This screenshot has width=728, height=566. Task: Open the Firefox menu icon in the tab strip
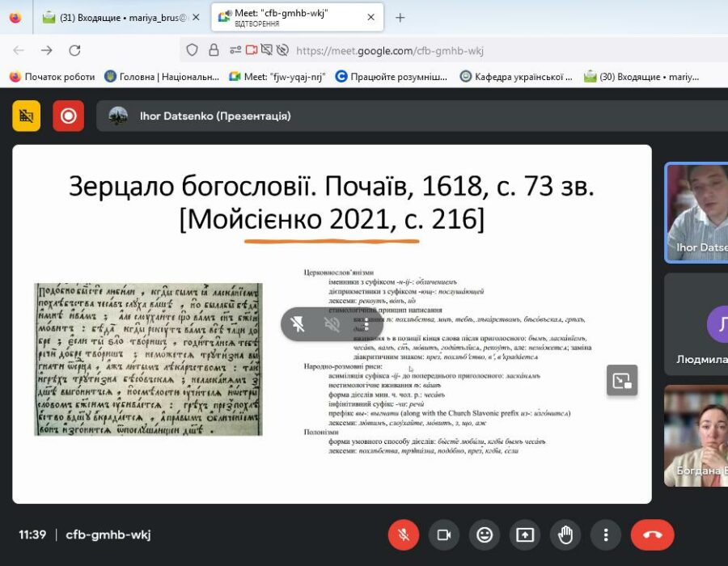[15, 18]
